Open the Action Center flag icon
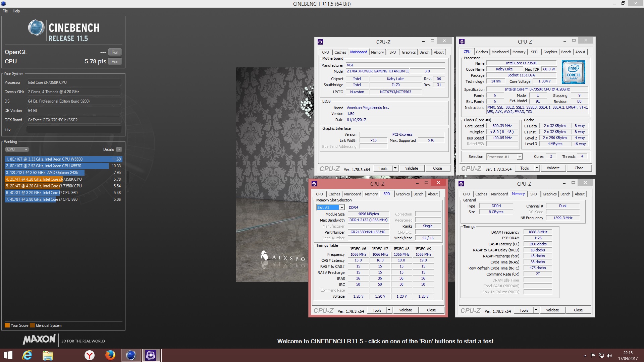 click(x=593, y=356)
